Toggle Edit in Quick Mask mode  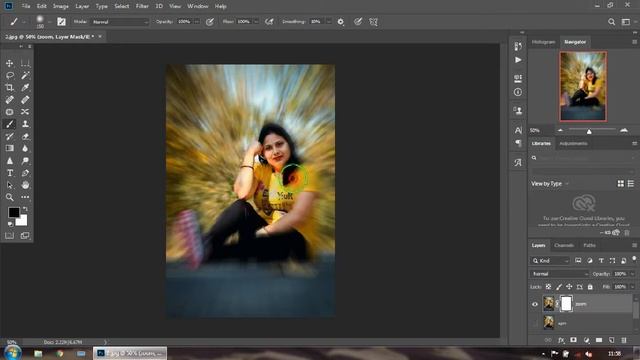9,236
